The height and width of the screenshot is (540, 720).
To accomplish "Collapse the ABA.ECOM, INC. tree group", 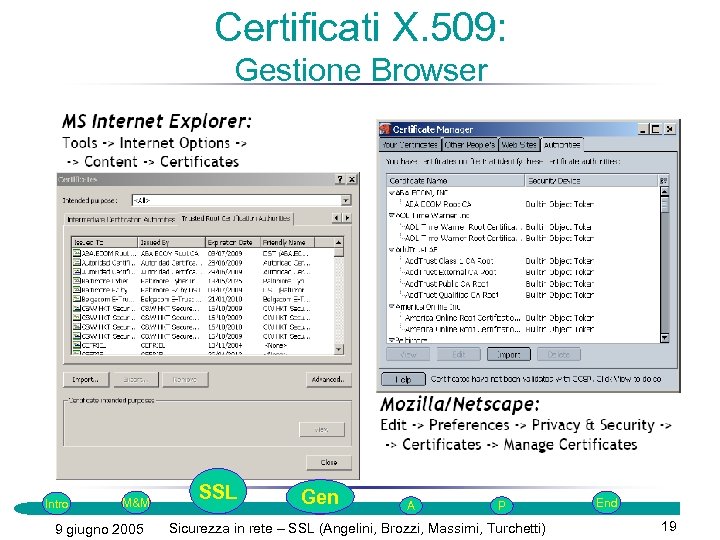I will 391,193.
